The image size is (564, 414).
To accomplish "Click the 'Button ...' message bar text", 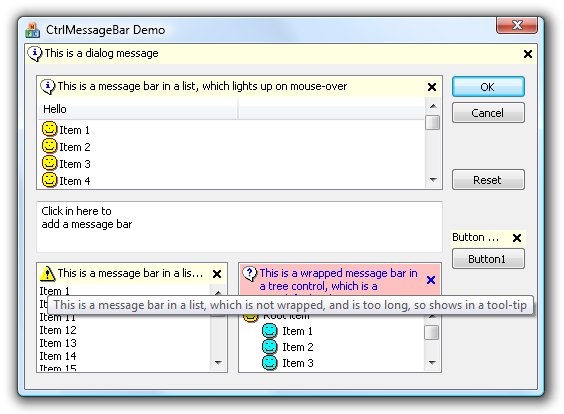I will tap(476, 237).
